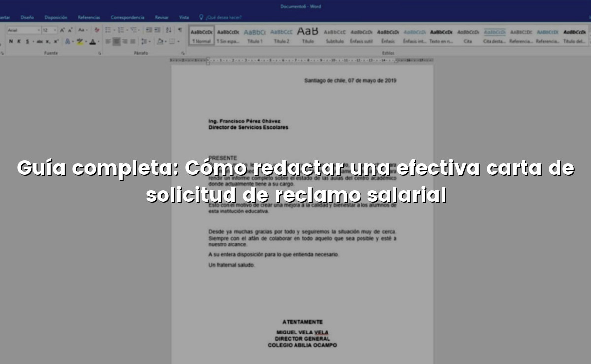Click 'COLEGIO ABILIA OCAMPO' line
591x364 pixels.
pos(302,345)
